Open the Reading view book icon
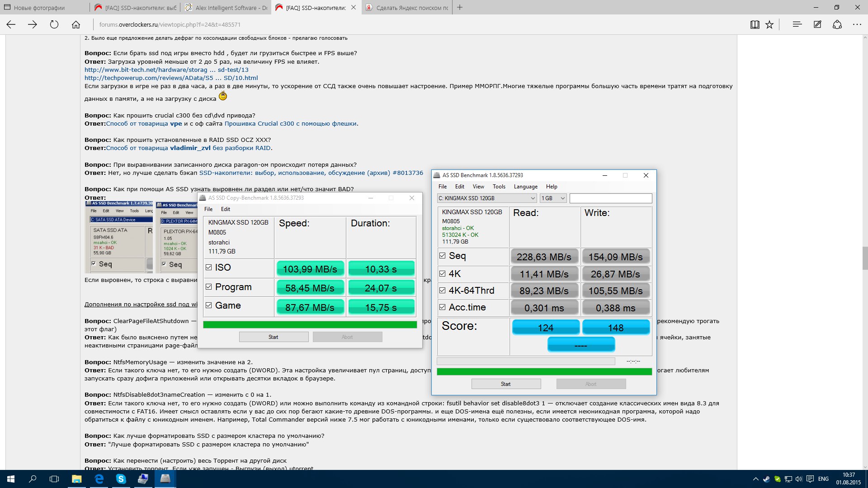This screenshot has width=868, height=488. (x=755, y=25)
